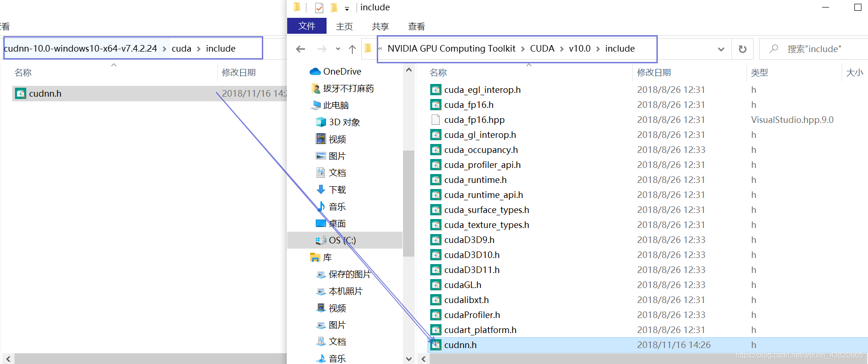This screenshot has width=868, height=364.
Task: Open the 查看 ribbon tab in the right window
Action: (x=417, y=26)
